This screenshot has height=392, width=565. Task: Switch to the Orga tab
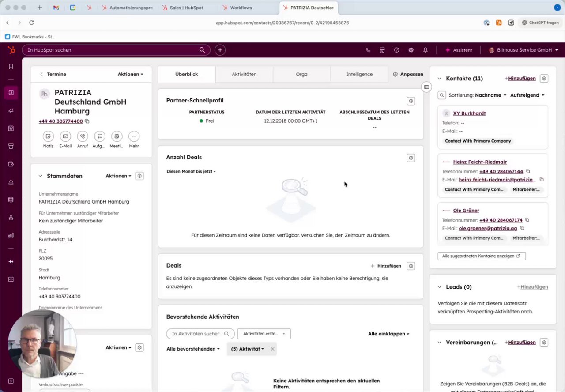301,75
